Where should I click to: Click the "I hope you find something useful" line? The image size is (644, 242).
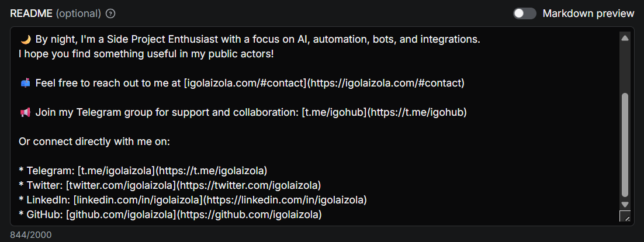[x=146, y=54]
